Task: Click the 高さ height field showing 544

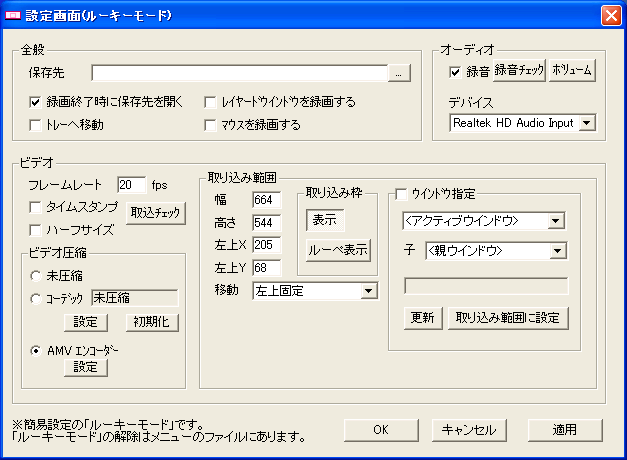Action: coord(267,222)
